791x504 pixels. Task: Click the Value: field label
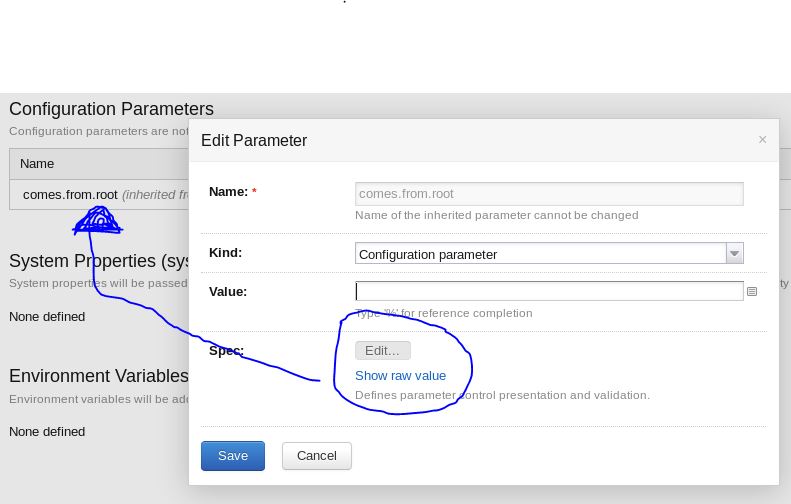coord(228,292)
